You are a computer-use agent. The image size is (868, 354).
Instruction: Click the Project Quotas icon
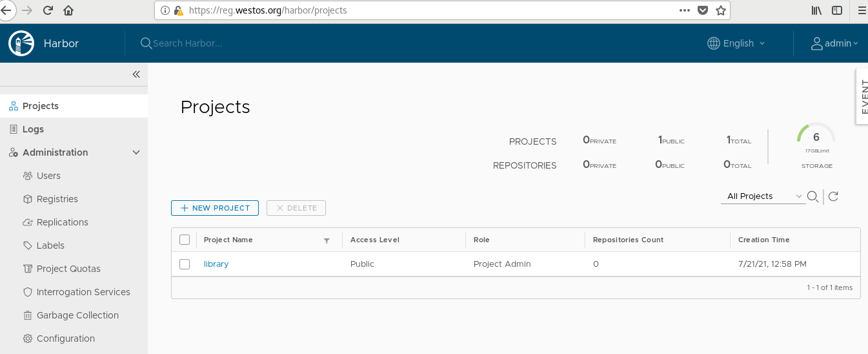point(28,269)
